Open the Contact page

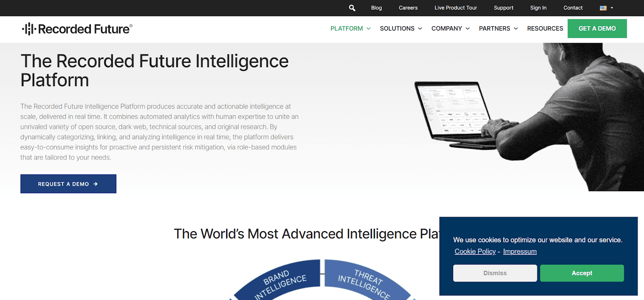pyautogui.click(x=573, y=8)
